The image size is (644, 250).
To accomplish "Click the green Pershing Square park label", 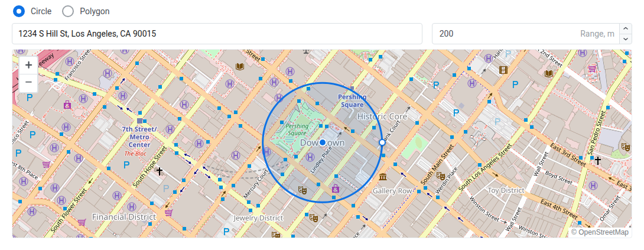I will coord(297,129).
